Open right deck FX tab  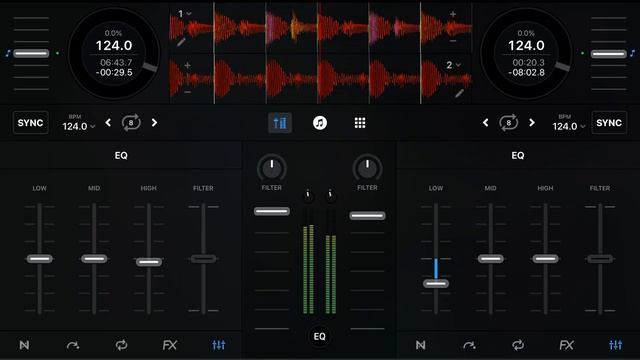pos(567,345)
